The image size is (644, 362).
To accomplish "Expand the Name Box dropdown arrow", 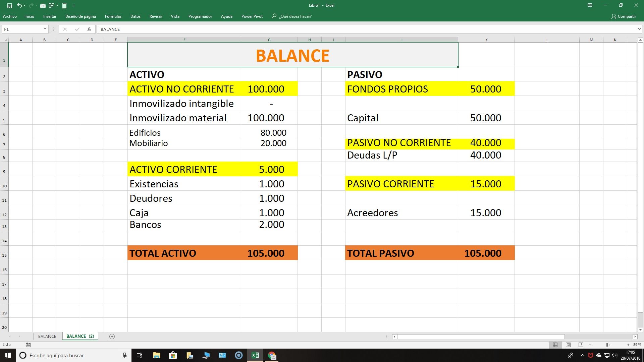I will pyautogui.click(x=45, y=29).
